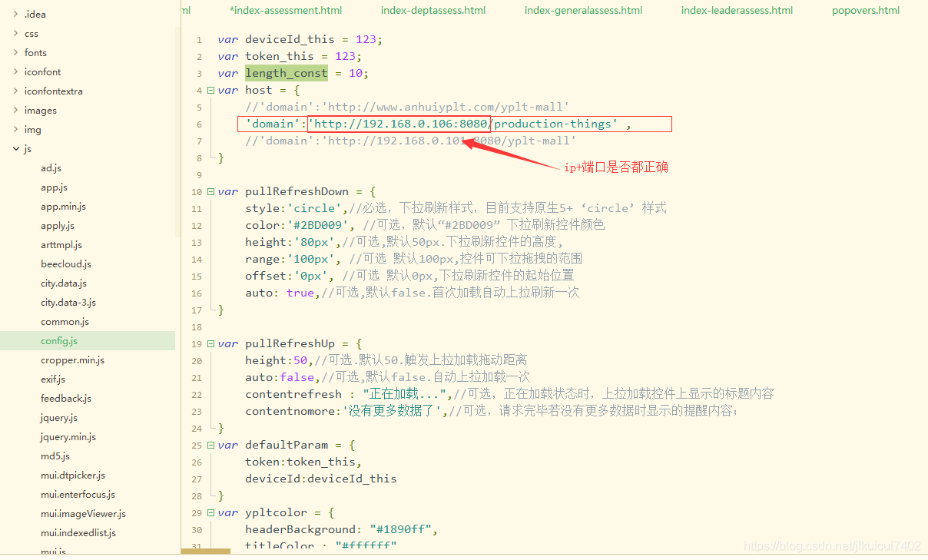Click highlighted length_const variable
Viewport: 928px width, 560px height.
pos(287,74)
